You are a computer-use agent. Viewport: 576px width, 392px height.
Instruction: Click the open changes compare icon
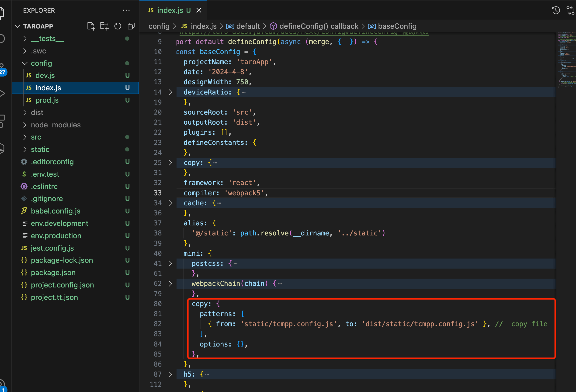coord(570,10)
